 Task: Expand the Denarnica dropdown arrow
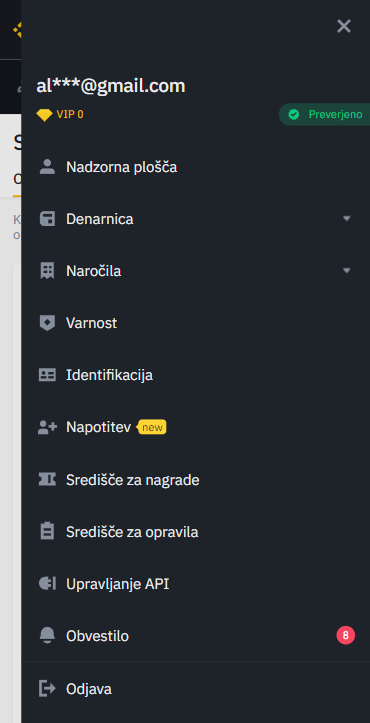click(347, 219)
